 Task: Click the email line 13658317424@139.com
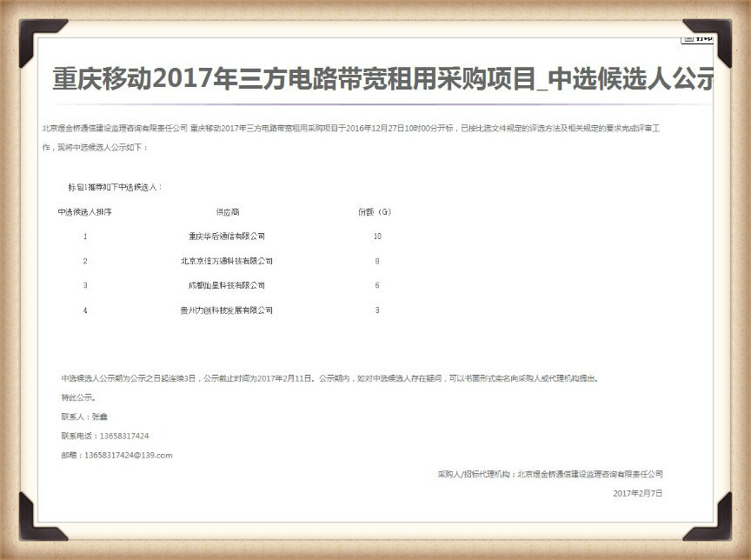click(116, 455)
